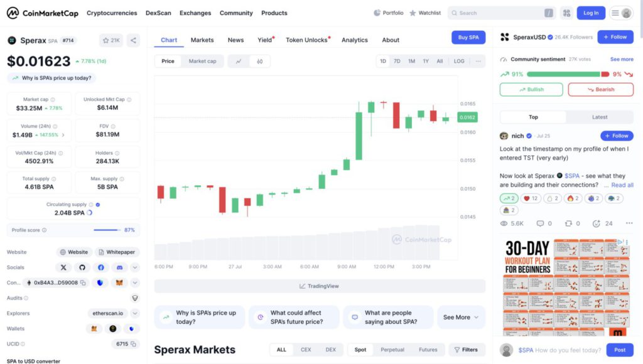Expand the Explorers dropdown next to etherscan.io

135,313
